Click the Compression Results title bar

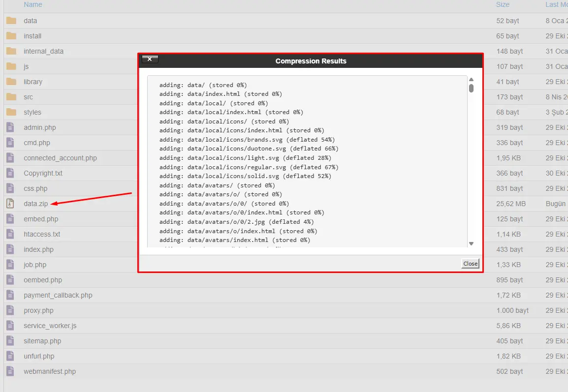pos(311,61)
